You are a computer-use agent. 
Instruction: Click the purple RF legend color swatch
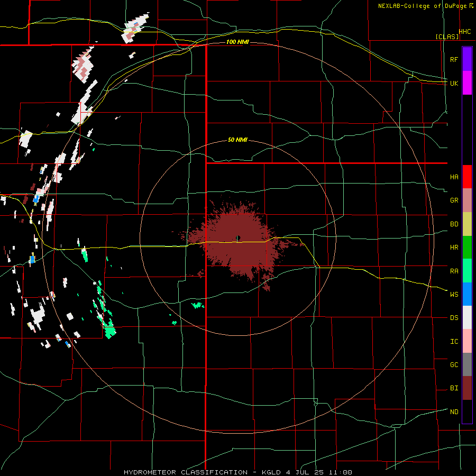(467, 59)
